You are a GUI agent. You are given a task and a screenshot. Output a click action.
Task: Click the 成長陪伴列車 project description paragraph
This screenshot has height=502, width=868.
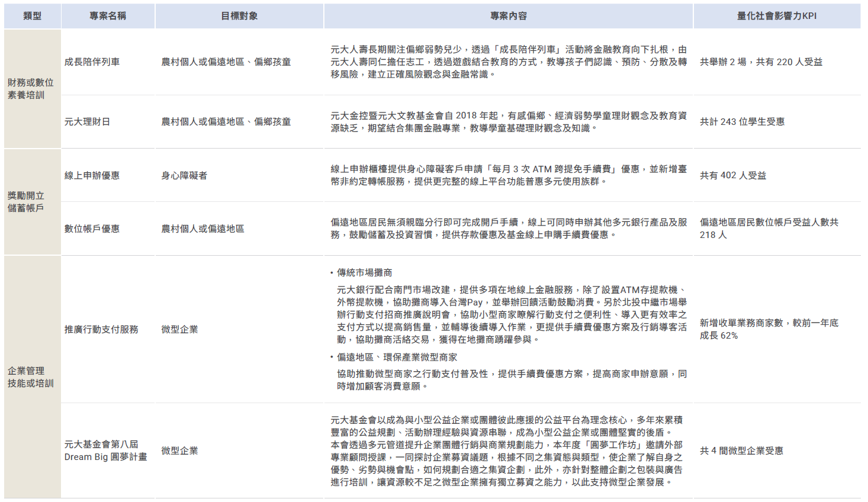coord(509,62)
